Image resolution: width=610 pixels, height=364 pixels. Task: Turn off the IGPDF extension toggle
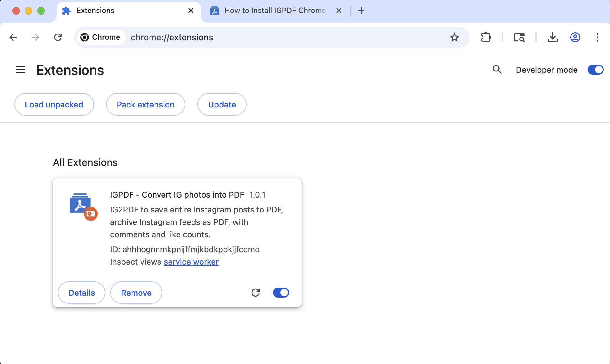281,293
